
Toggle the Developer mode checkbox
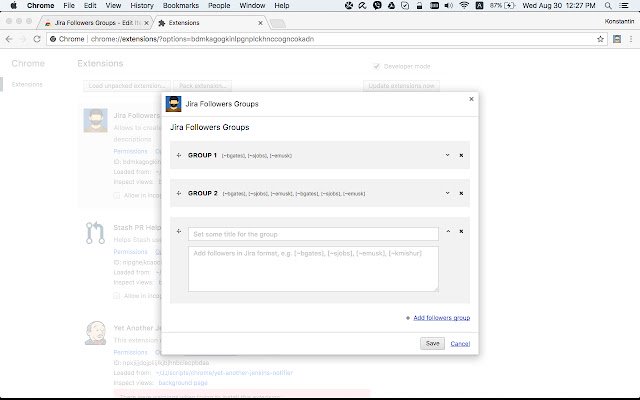[376, 66]
